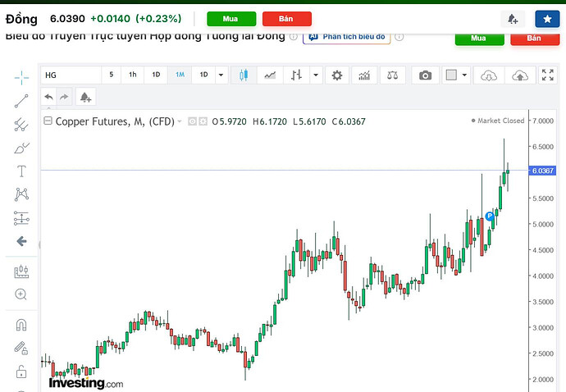Select the trend line drawing tool
The height and width of the screenshot is (392, 566).
pyautogui.click(x=21, y=101)
